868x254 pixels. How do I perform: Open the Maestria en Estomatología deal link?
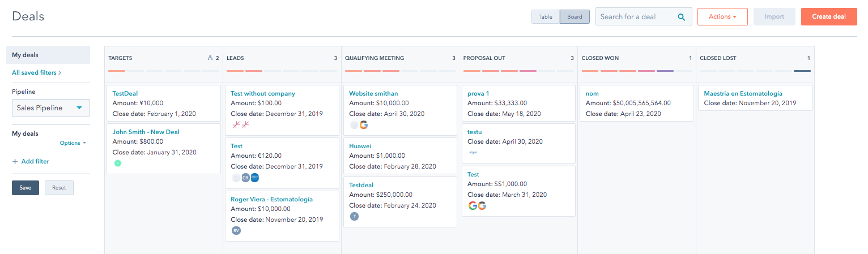743,93
